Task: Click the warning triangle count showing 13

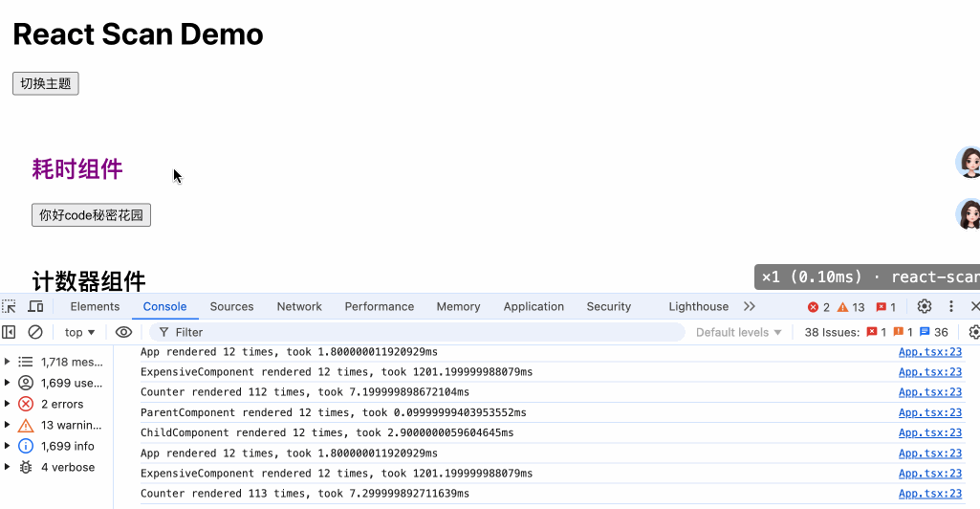Action: coord(851,307)
